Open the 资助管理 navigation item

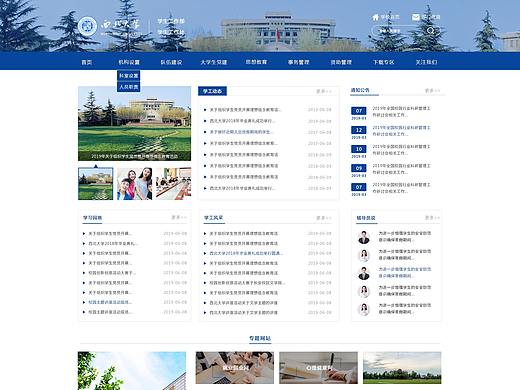341,62
